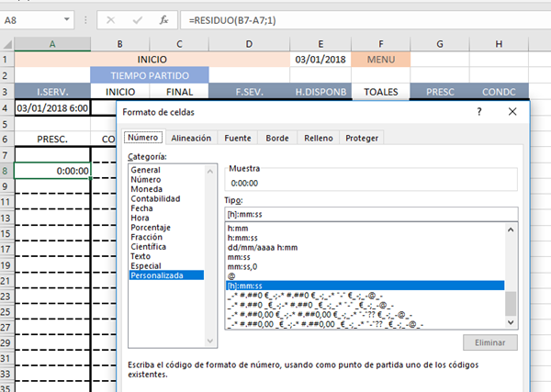Choose the Fecha category
551x392 pixels.
[142, 207]
